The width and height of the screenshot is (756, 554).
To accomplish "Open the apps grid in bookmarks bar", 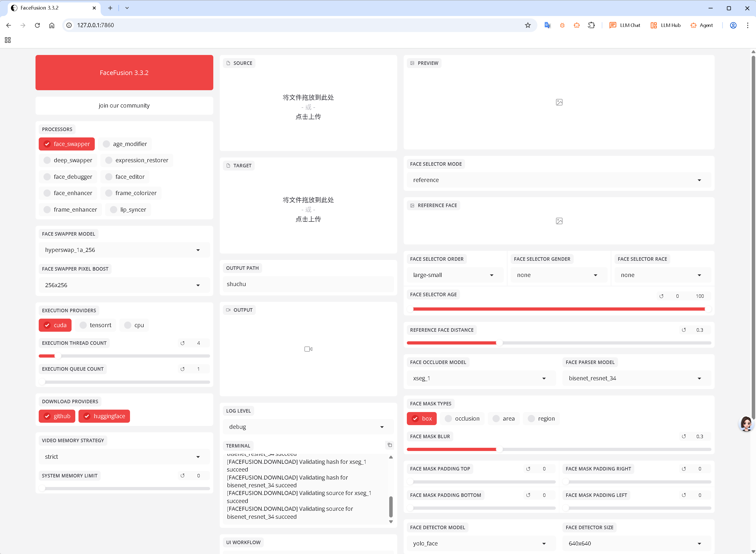I will (x=8, y=40).
